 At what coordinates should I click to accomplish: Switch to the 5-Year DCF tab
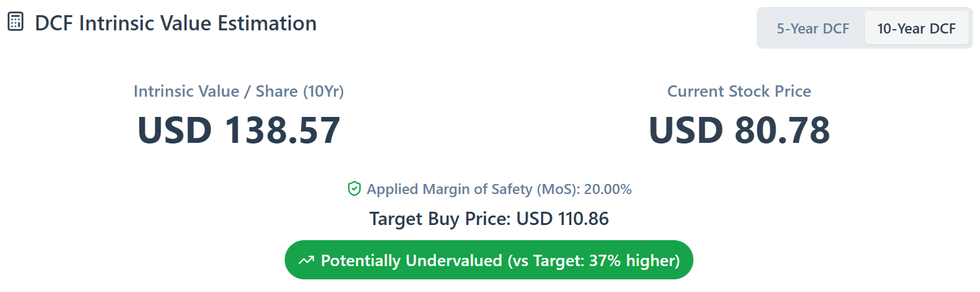813,28
